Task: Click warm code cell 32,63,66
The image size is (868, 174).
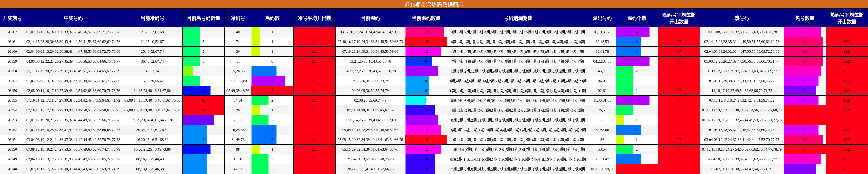Action: [x=602, y=129]
